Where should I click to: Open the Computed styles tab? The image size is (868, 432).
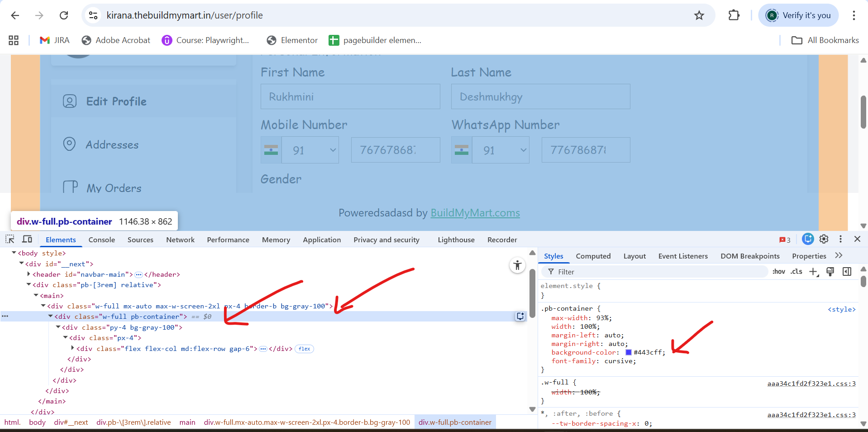(593, 256)
